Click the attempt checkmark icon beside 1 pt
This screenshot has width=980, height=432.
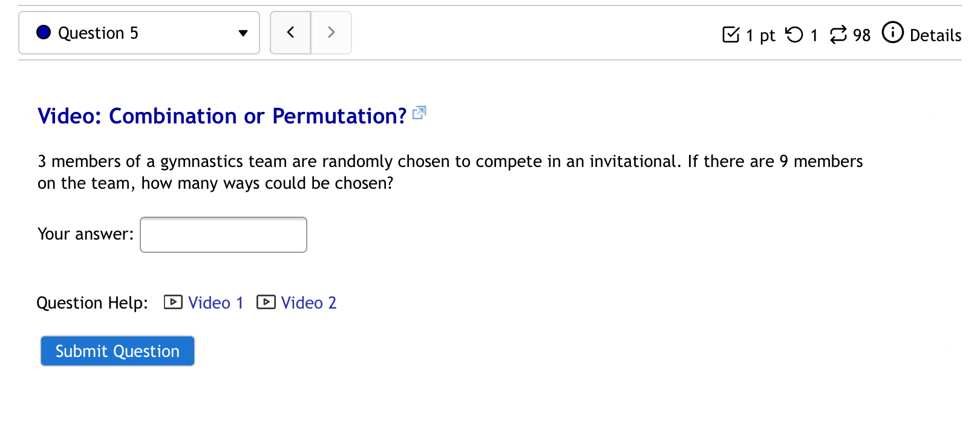(730, 35)
